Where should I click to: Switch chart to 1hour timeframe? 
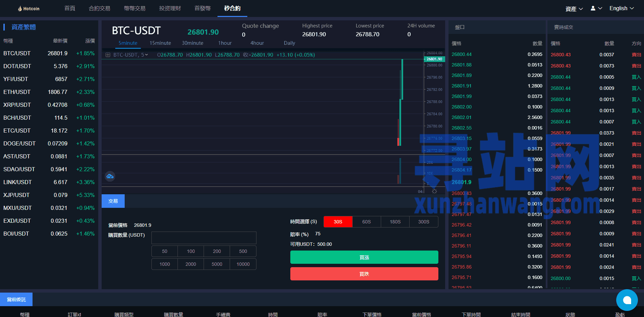[225, 43]
